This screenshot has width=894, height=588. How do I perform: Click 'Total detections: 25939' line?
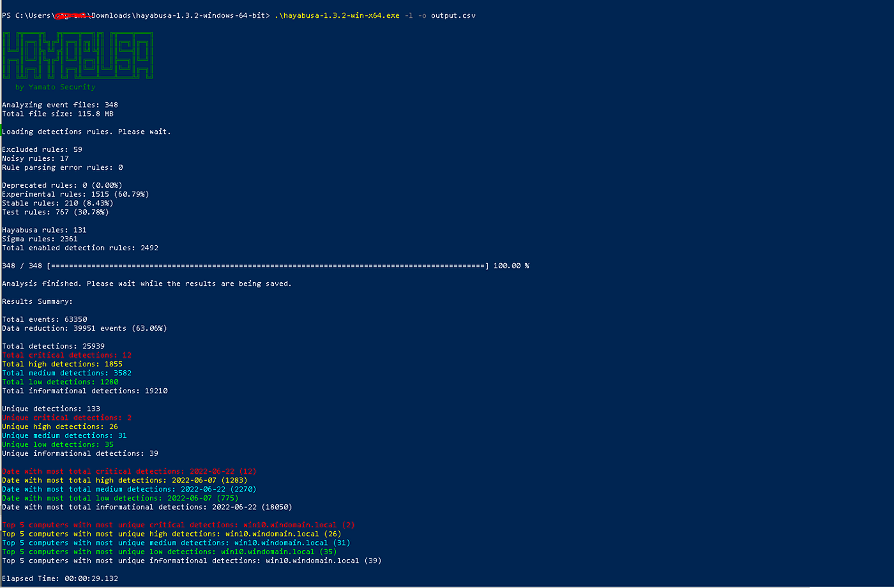pos(53,346)
